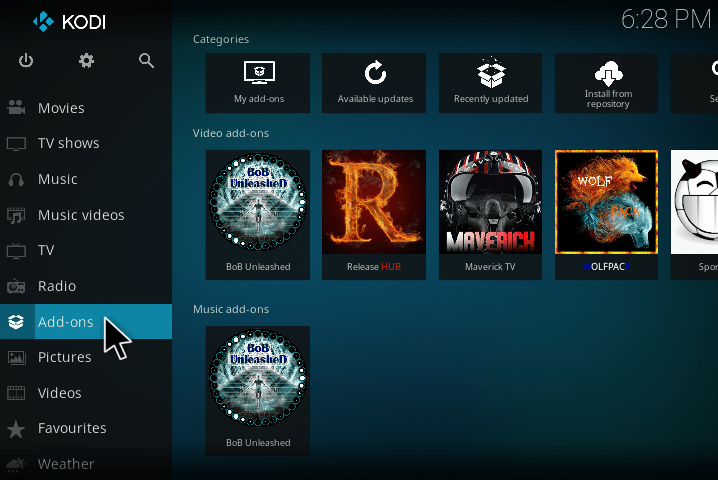Image resolution: width=718 pixels, height=480 pixels.
Task: Open the WOLFPACK add-on
Action: 607,215
